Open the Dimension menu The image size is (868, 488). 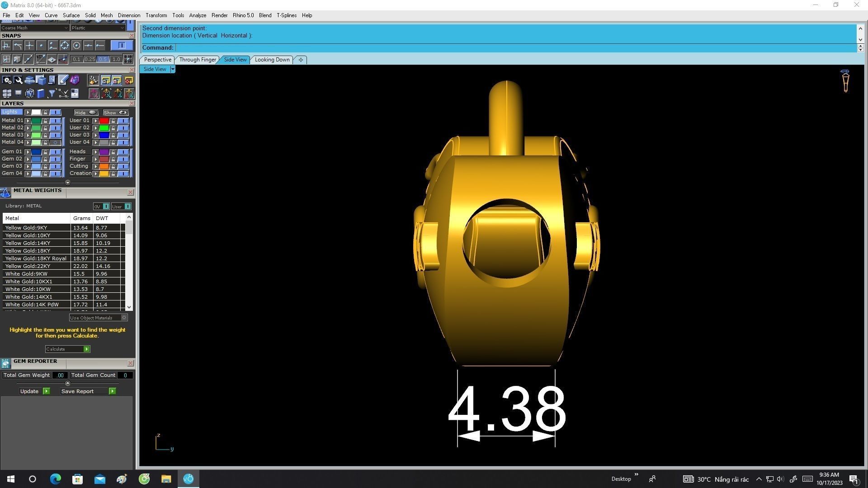pyautogui.click(x=129, y=15)
